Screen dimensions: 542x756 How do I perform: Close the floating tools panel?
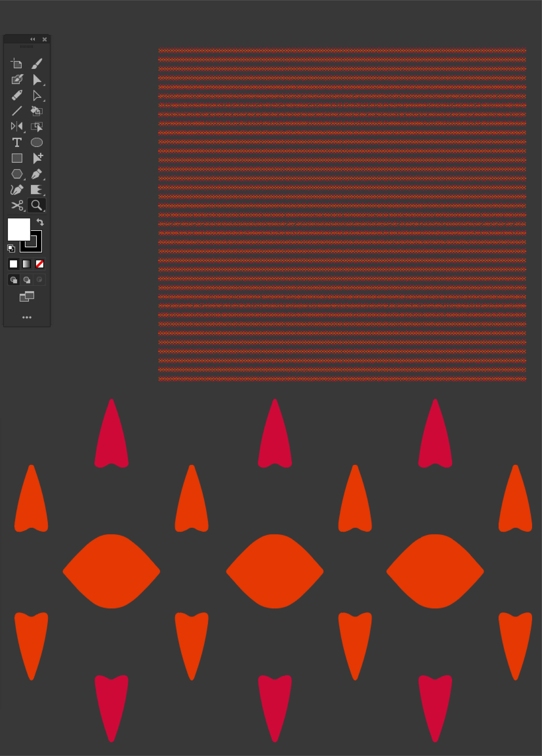(x=44, y=39)
